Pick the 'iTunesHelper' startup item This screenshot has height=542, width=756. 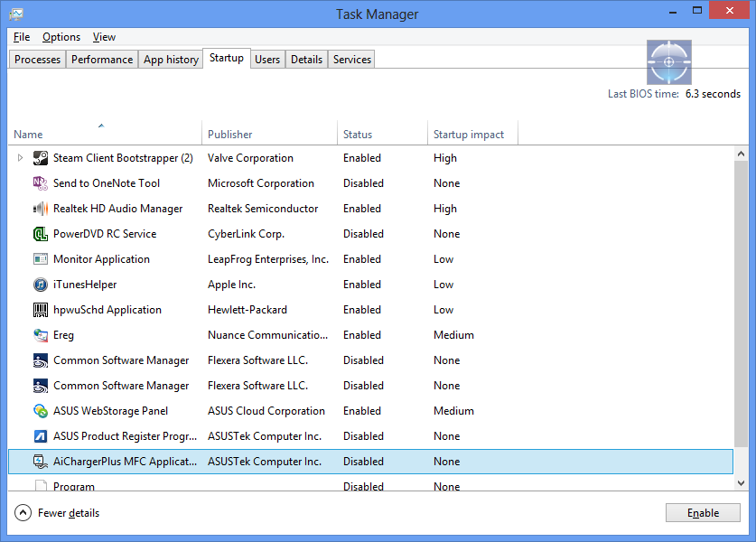[85, 285]
